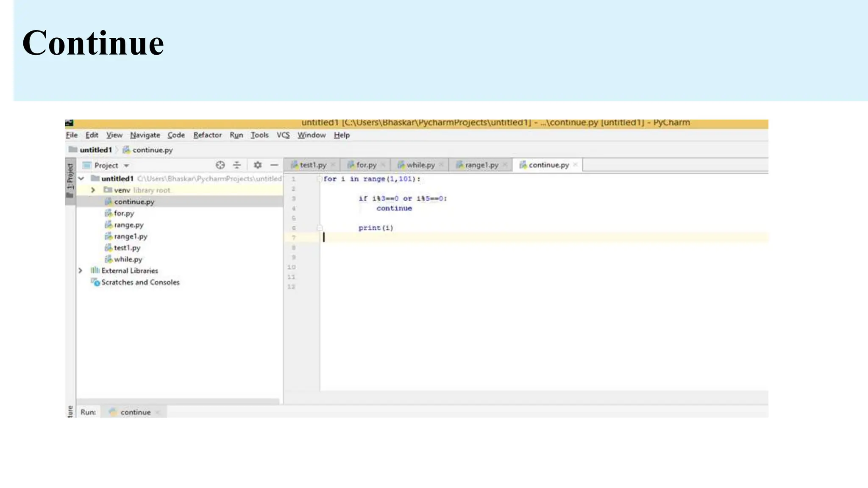
Task: Close the test1.py tab
Action: (333, 165)
